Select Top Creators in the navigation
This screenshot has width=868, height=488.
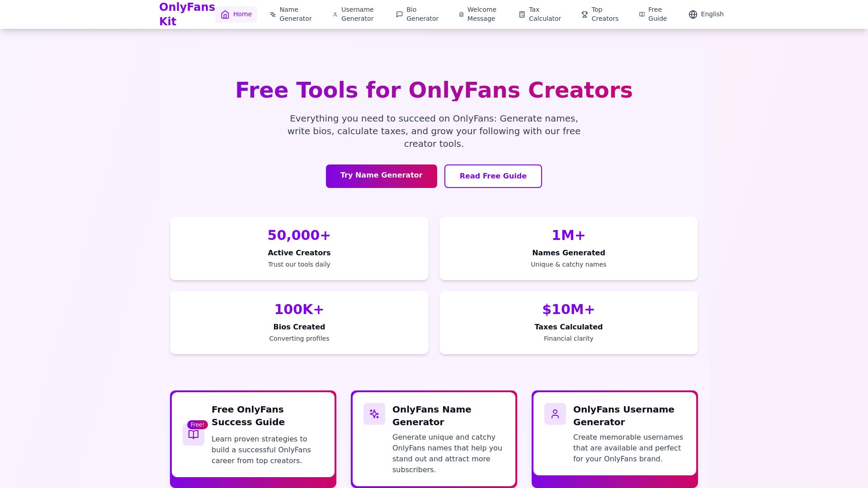[600, 14]
